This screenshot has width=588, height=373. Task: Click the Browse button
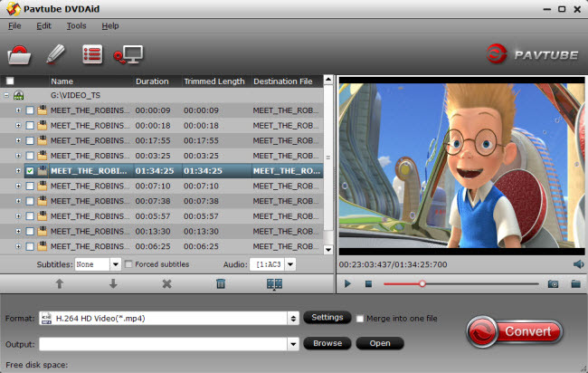(x=327, y=343)
